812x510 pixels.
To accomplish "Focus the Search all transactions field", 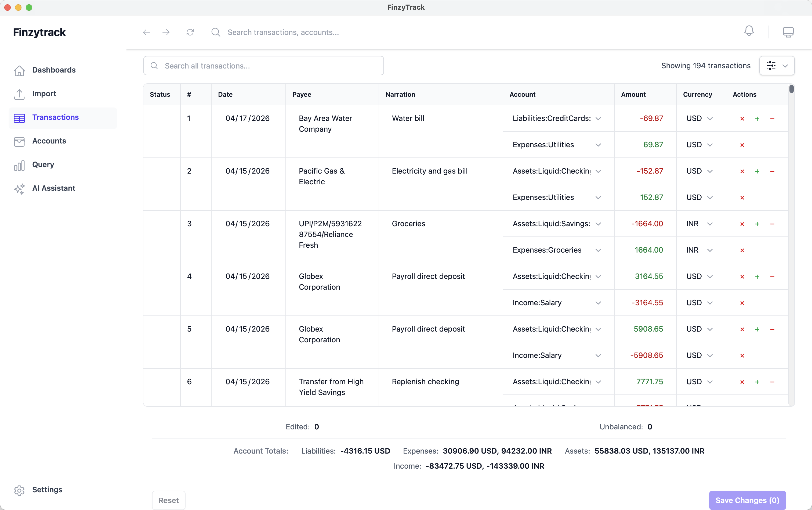I will coord(264,66).
